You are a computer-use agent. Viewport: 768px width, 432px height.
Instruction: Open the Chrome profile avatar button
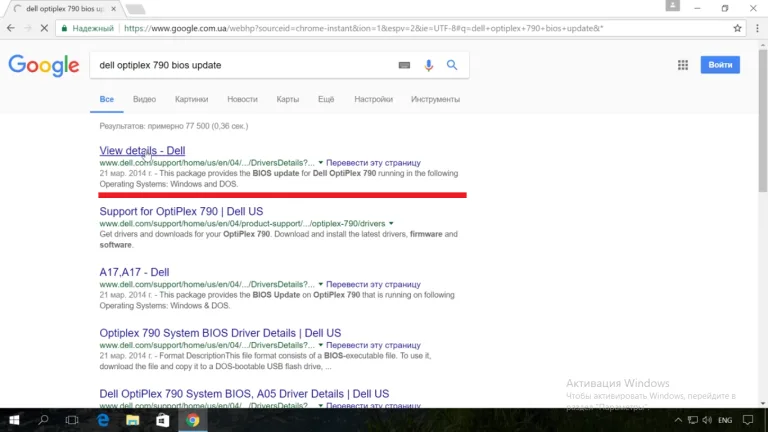pyautogui.click(x=672, y=5)
